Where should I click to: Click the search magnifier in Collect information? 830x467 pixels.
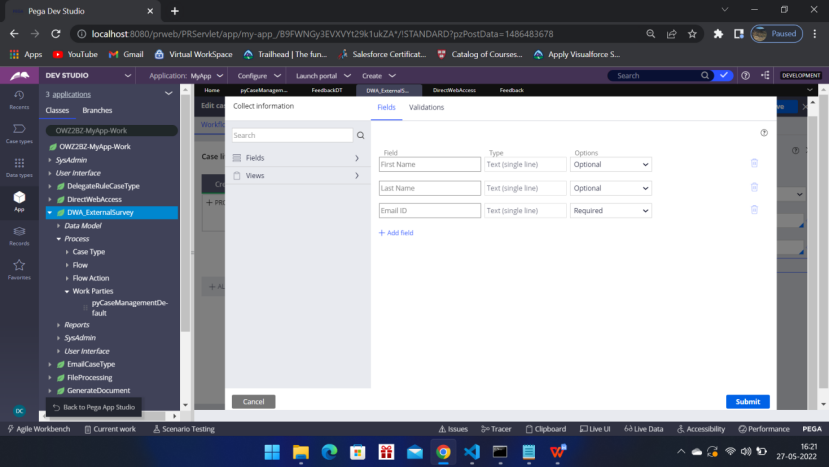point(360,136)
